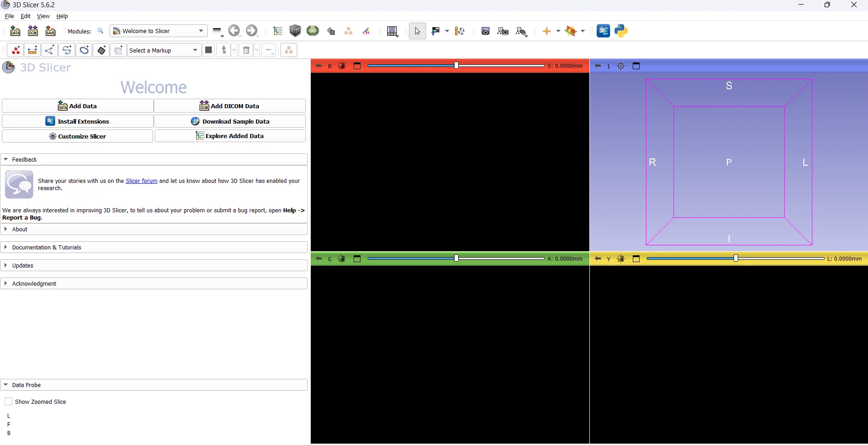Go to the previous module using back arrow
The width and height of the screenshot is (868, 445).
pos(234,31)
